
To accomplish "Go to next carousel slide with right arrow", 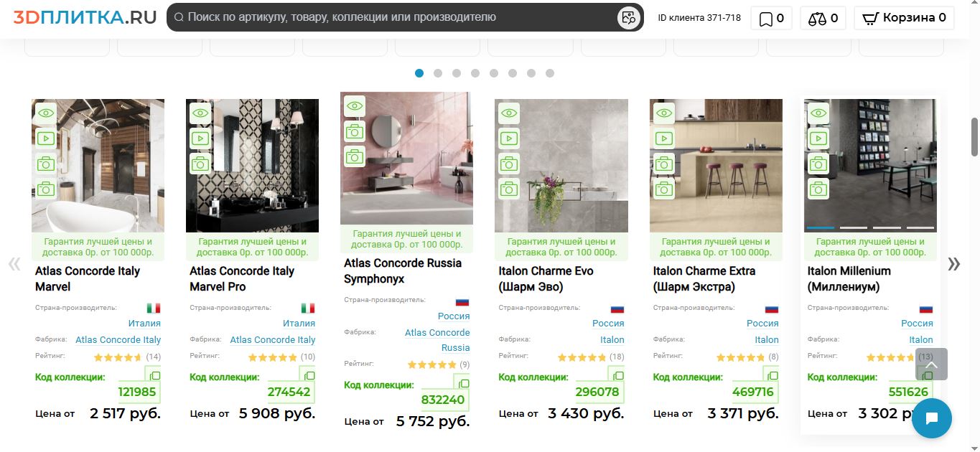I will coord(953,264).
